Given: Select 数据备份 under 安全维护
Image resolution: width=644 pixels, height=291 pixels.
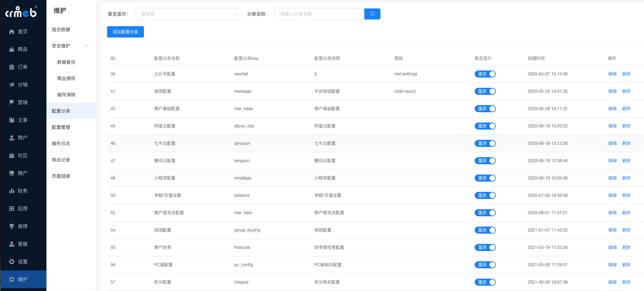Looking at the screenshot, I should point(66,62).
